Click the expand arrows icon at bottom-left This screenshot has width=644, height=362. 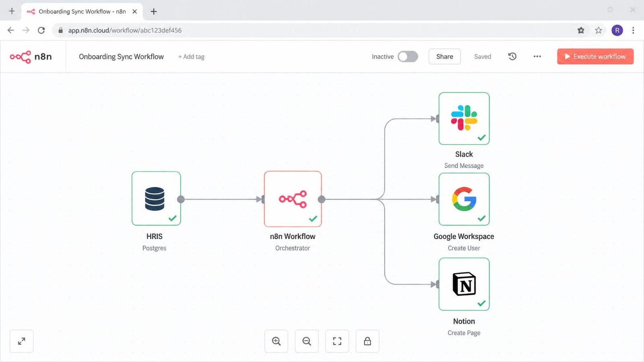coord(22,341)
